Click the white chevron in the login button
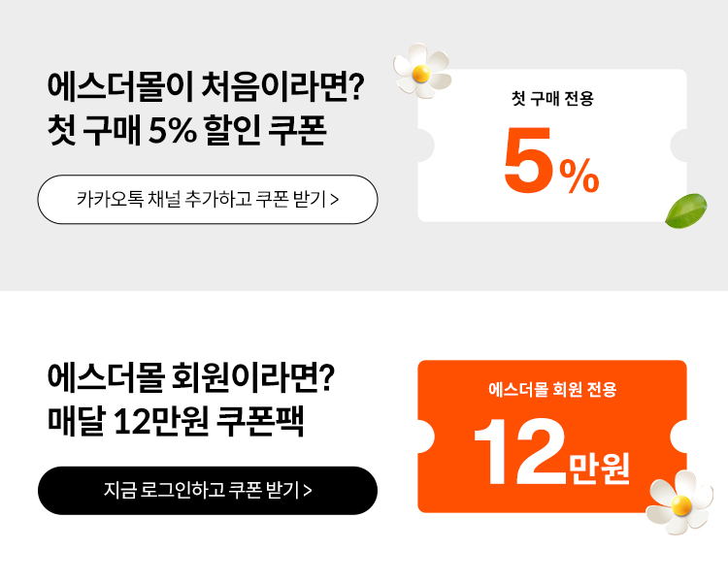 pos(308,491)
